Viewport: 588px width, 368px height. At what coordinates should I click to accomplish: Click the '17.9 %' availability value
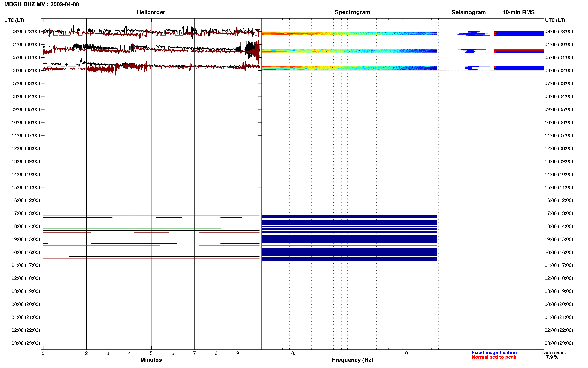[x=551, y=357]
